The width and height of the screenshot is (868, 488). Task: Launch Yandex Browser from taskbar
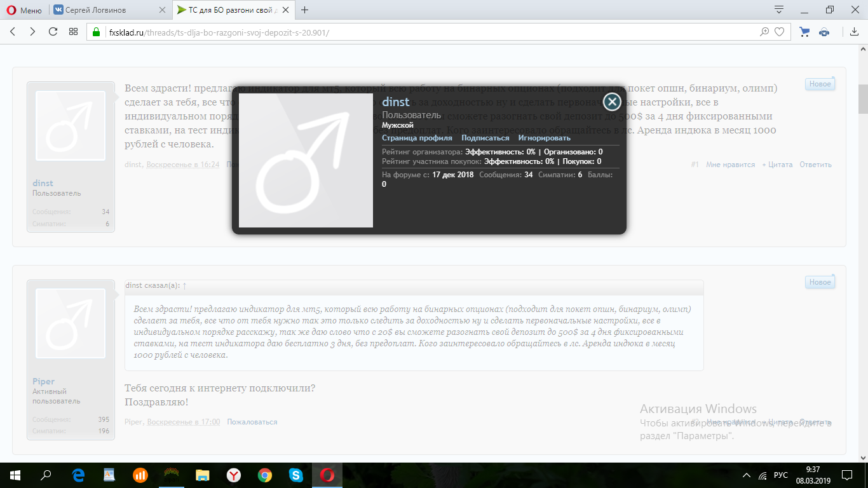[x=234, y=475]
